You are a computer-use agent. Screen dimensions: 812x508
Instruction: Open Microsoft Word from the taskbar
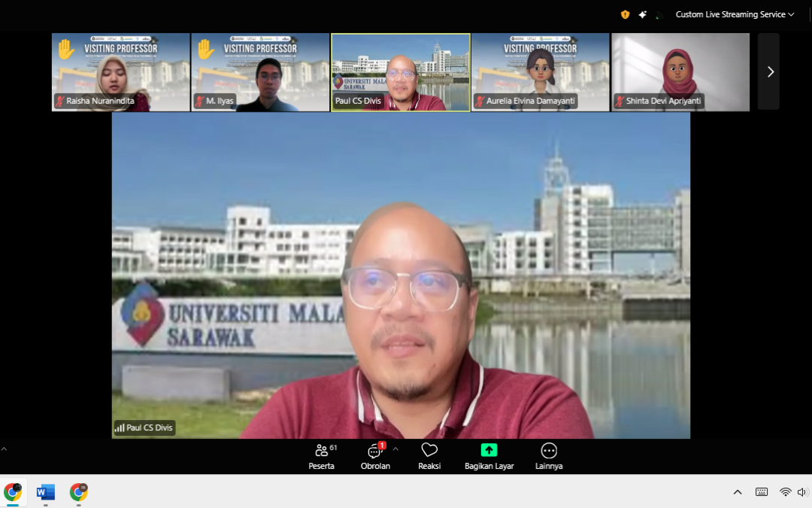46,492
